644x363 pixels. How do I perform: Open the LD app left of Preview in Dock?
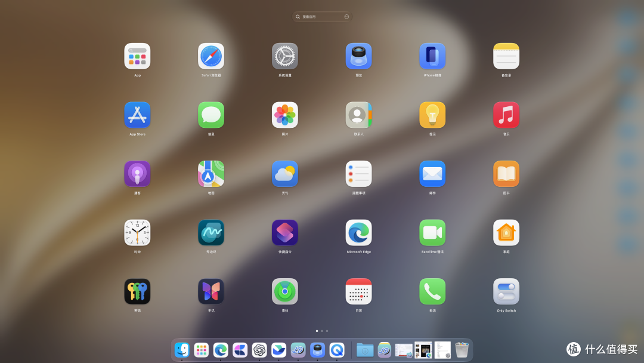pyautogui.click(x=298, y=350)
